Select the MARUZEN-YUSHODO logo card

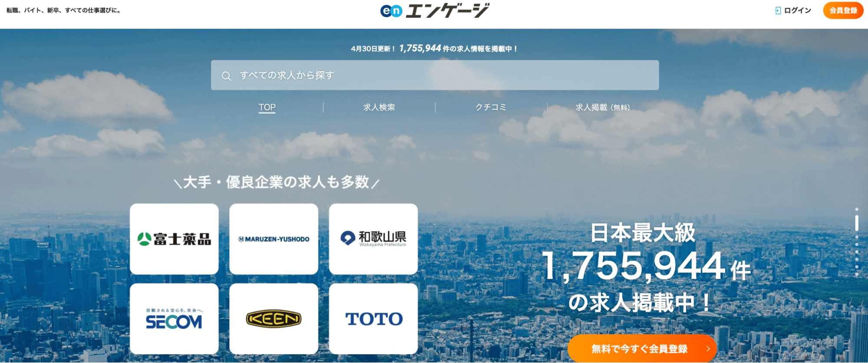coord(274,239)
